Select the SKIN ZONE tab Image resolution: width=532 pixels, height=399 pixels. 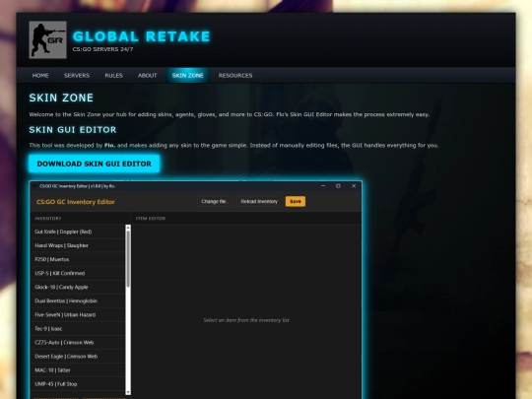coord(187,75)
